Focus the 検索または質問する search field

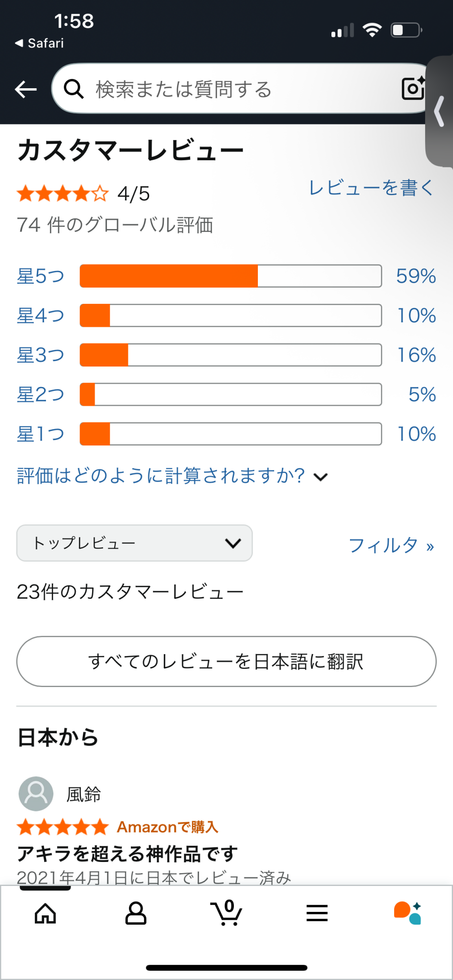pyautogui.click(x=235, y=89)
